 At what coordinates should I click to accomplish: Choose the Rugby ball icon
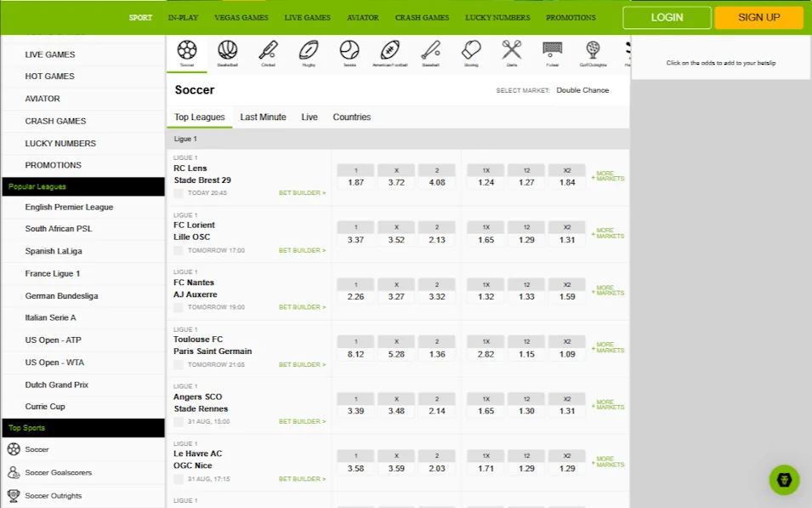point(309,50)
